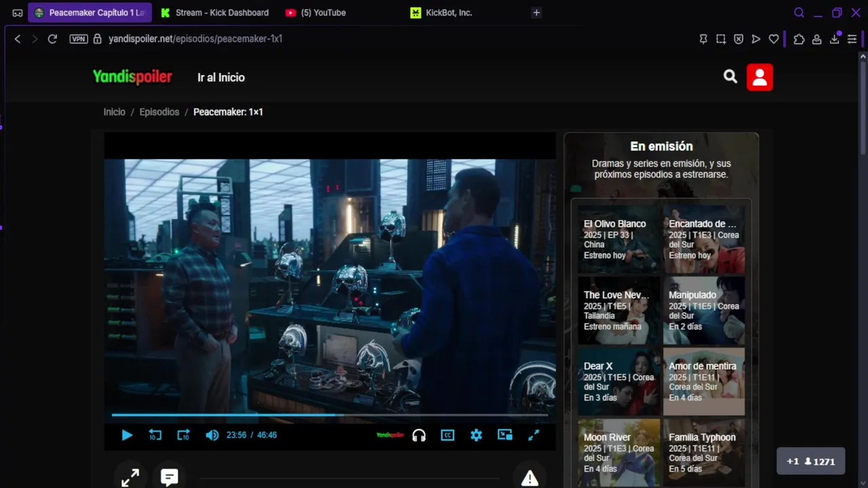Open 'Manipulado' series card
The width and height of the screenshot is (868, 488).
tap(704, 310)
